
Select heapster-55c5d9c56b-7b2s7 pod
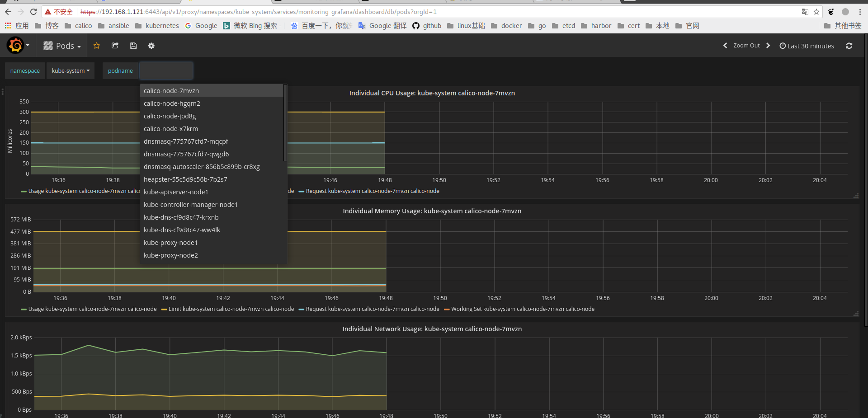click(212, 179)
